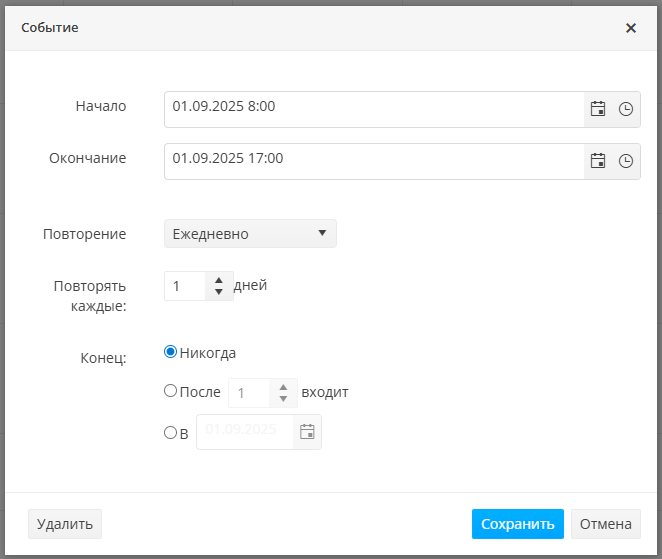Open calendar icon in end-date field
Viewport: 662px width, 559px height.
coord(308,432)
